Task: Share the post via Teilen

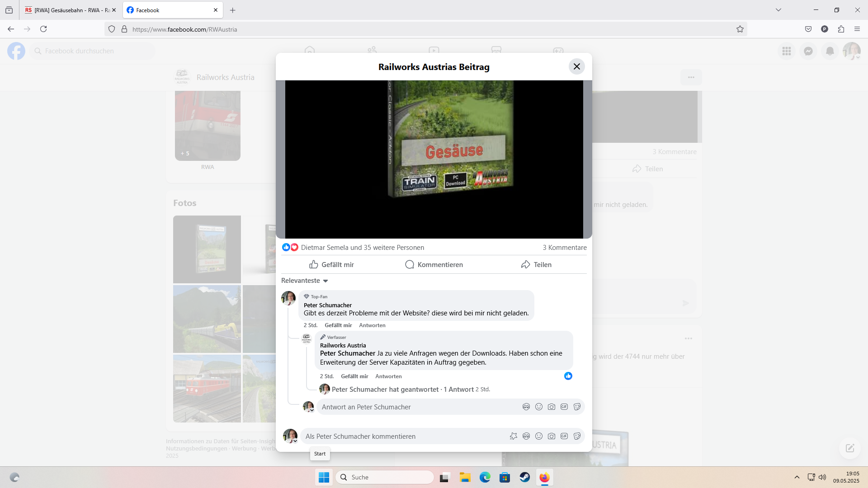Action: 536,265
